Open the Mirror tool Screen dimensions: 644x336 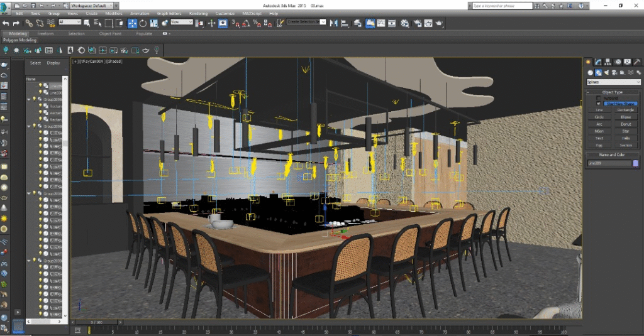pos(334,23)
